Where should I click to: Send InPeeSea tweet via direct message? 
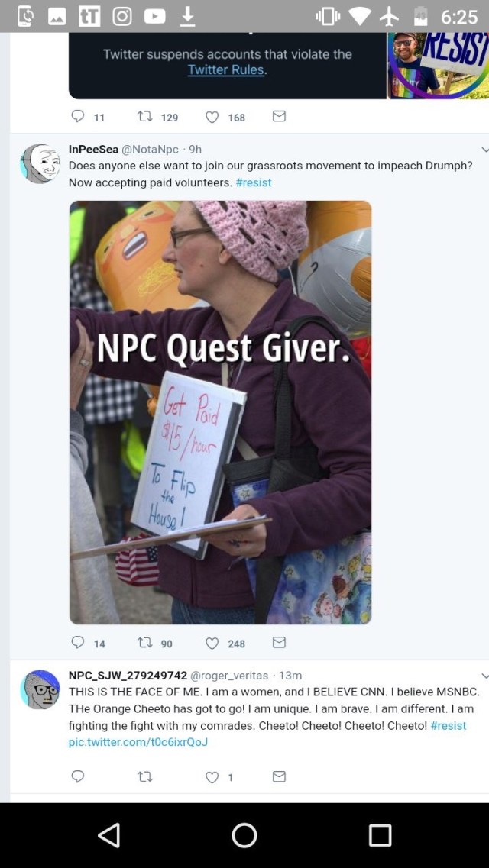pyautogui.click(x=279, y=642)
